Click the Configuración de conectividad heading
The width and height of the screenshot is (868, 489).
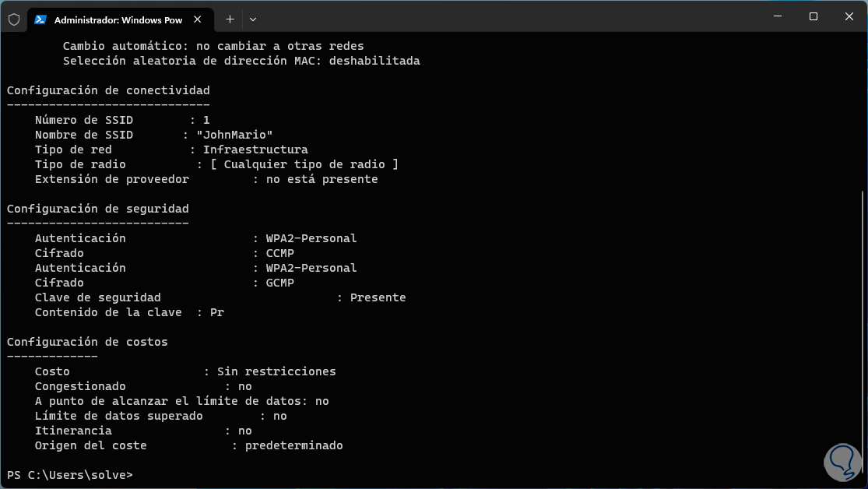coord(108,90)
